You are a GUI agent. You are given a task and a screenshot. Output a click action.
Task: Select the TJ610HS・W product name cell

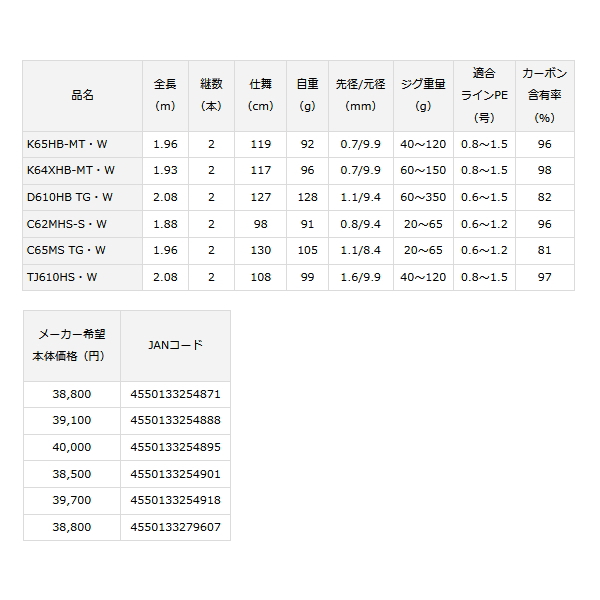65,278
